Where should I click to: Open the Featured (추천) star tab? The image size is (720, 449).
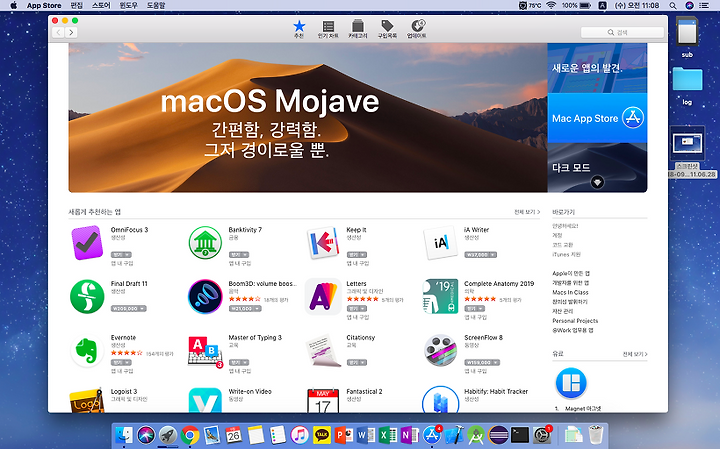click(299, 29)
